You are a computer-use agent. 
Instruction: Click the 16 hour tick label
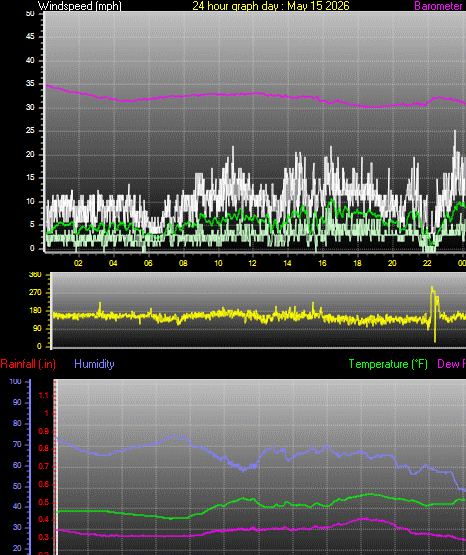pyautogui.click(x=322, y=263)
